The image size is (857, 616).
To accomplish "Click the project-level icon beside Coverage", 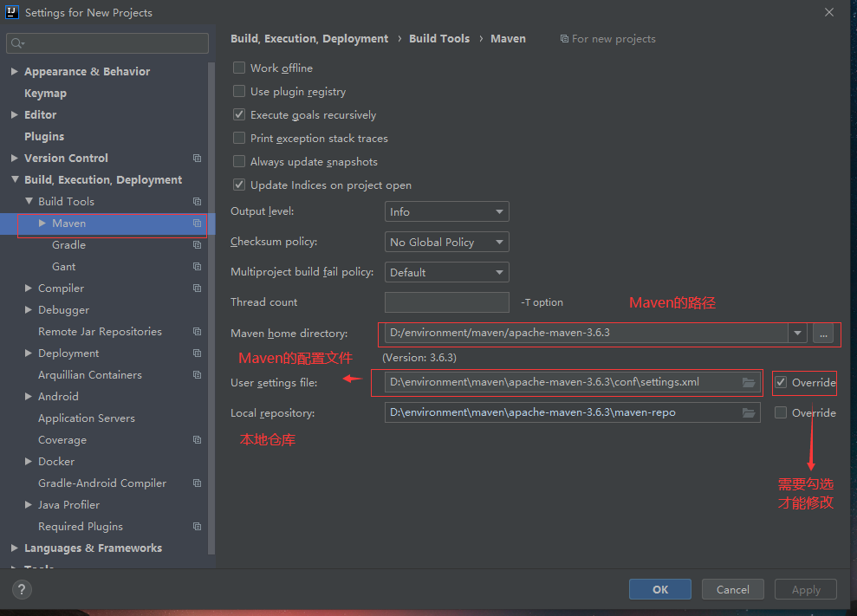I will 198,439.
